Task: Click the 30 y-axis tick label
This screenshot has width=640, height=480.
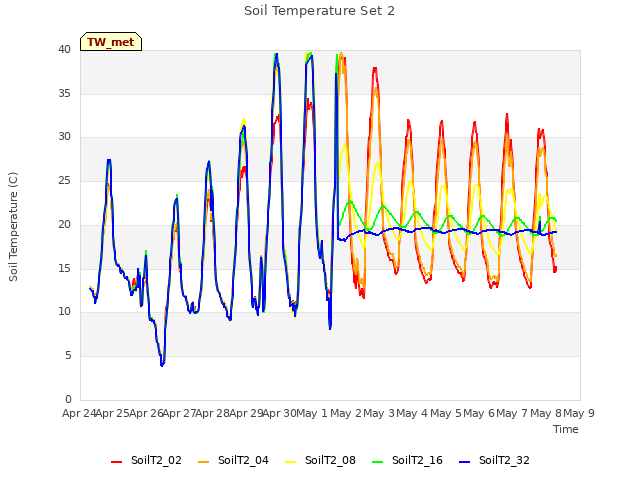Action: point(64,137)
